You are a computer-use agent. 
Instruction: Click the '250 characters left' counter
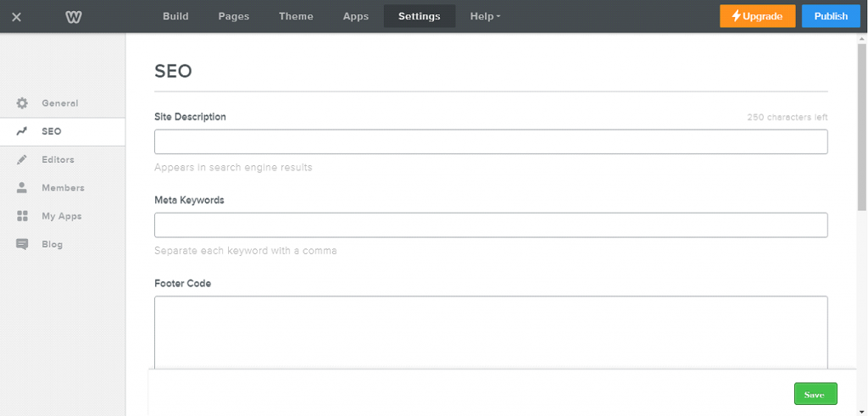click(x=787, y=117)
